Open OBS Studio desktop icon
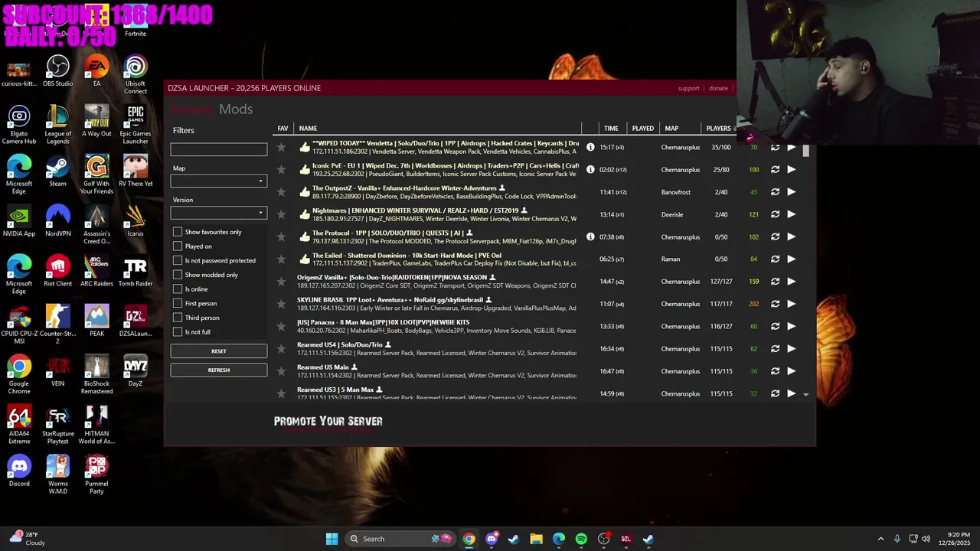The height and width of the screenshot is (551, 980). (58, 71)
